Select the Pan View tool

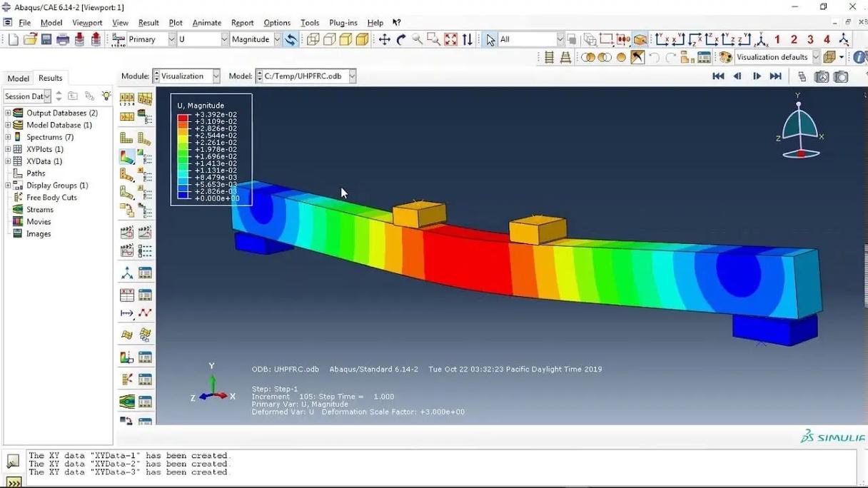[x=384, y=40]
